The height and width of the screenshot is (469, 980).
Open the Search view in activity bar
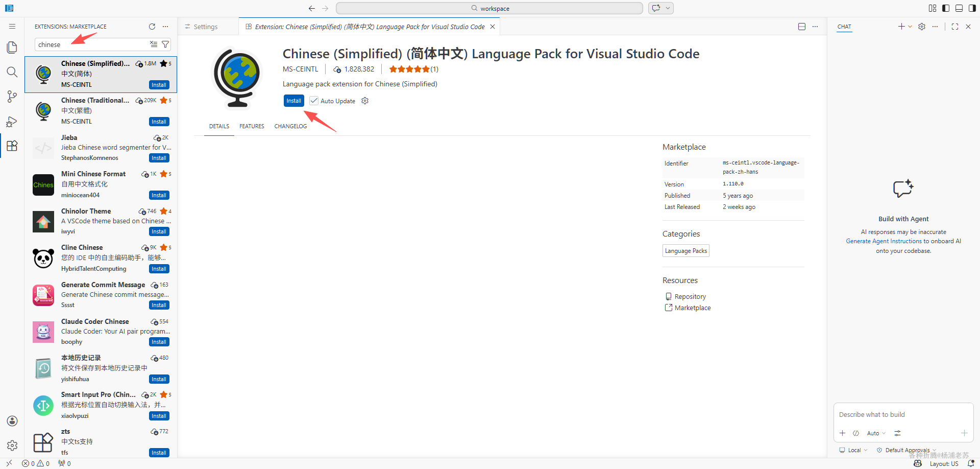pos(12,72)
